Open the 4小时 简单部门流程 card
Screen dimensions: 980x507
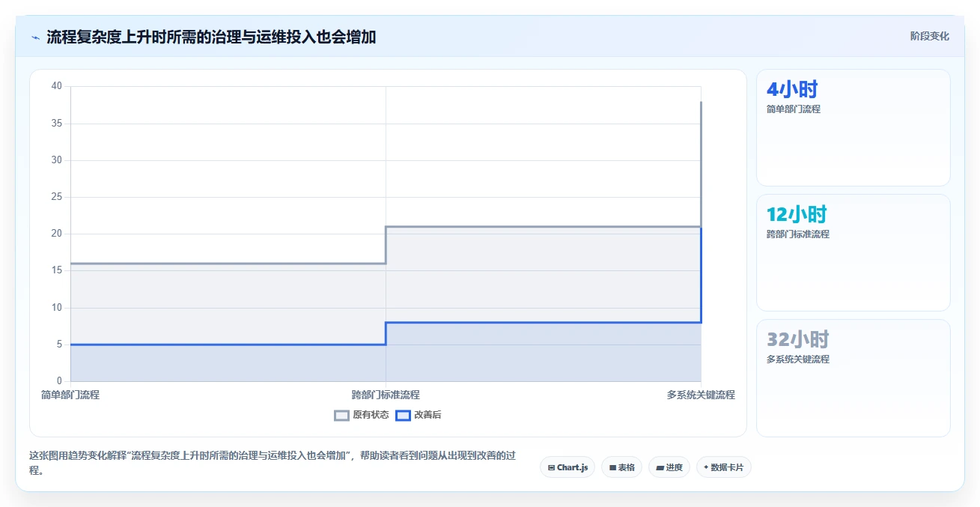tap(853, 127)
